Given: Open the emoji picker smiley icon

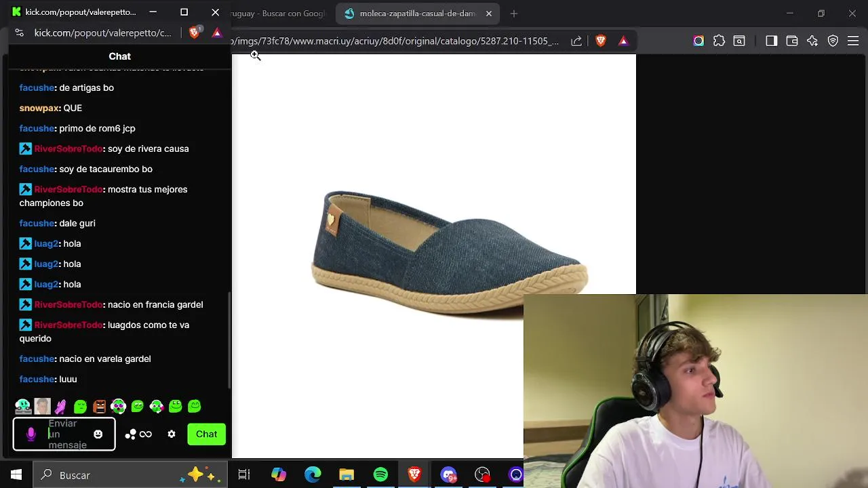Looking at the screenshot, I should [98, 434].
